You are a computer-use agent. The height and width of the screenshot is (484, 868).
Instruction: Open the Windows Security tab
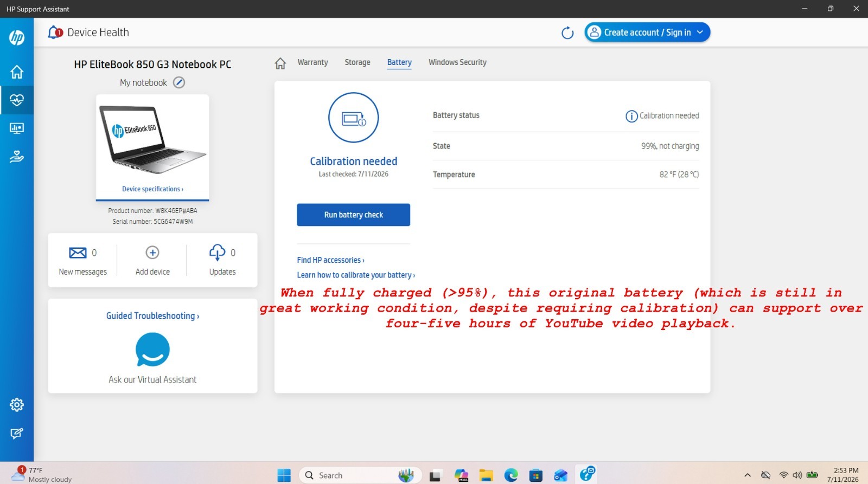click(x=457, y=62)
